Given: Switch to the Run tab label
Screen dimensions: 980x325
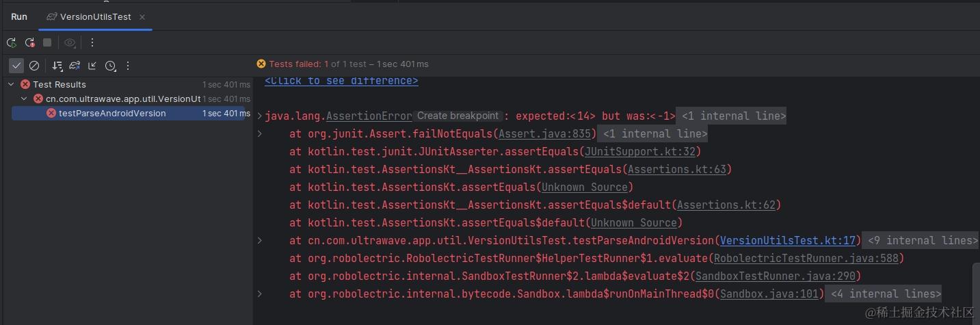Looking at the screenshot, I should [19, 16].
